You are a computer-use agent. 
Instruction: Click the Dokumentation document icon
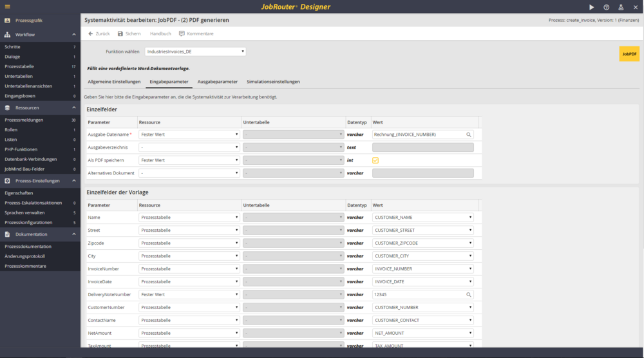7,234
